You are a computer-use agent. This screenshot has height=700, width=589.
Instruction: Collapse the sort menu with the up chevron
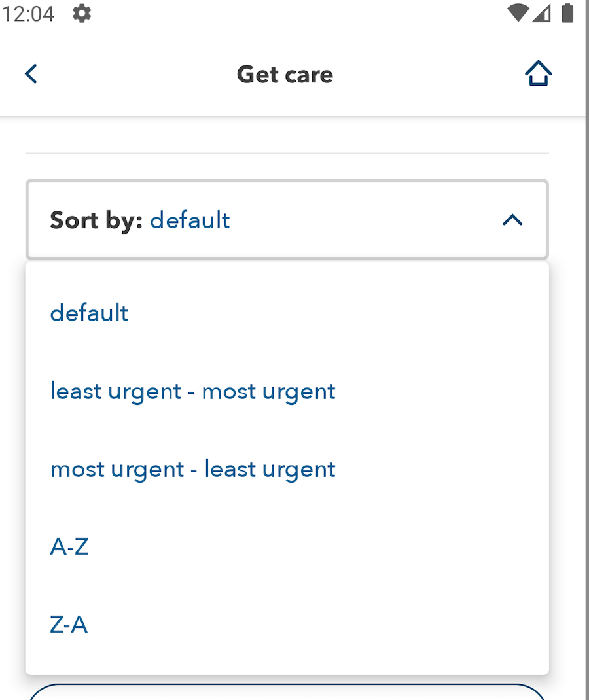coord(512,220)
